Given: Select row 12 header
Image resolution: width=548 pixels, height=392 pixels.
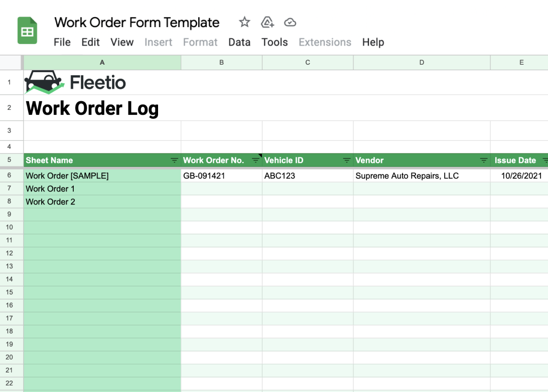Looking at the screenshot, I should 12,253.
